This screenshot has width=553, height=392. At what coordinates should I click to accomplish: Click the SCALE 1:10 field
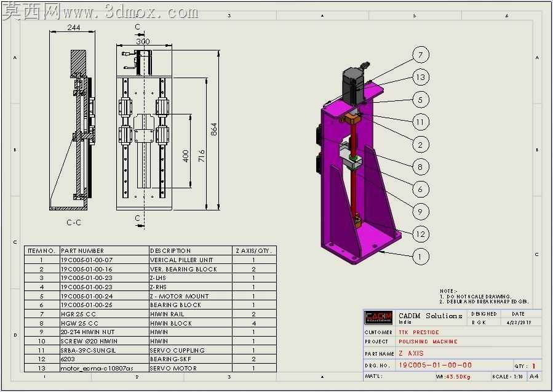pos(507,377)
